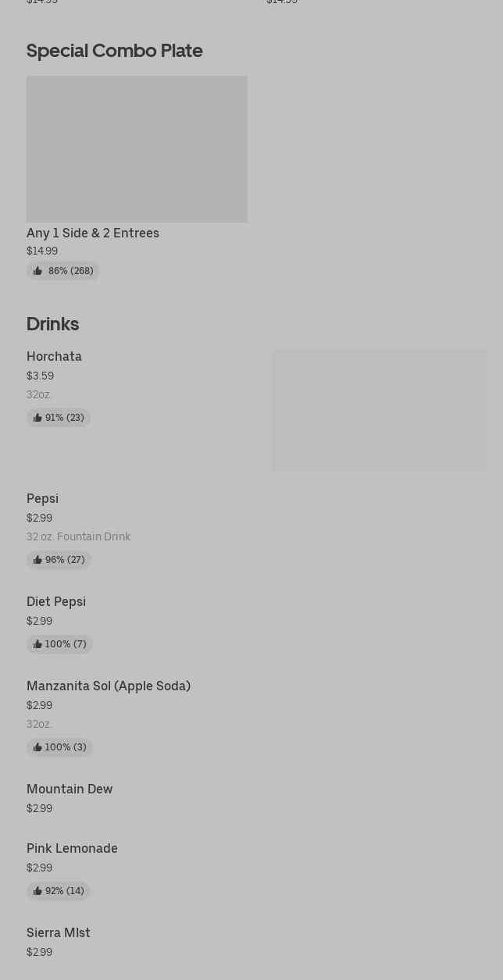Pick Mountain Dew from Drinks

(x=70, y=789)
